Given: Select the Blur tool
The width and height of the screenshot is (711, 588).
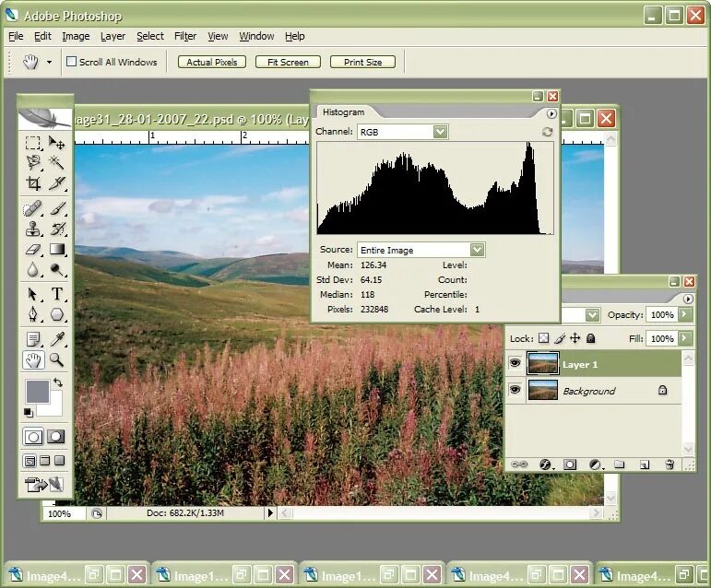Looking at the screenshot, I should (x=33, y=269).
